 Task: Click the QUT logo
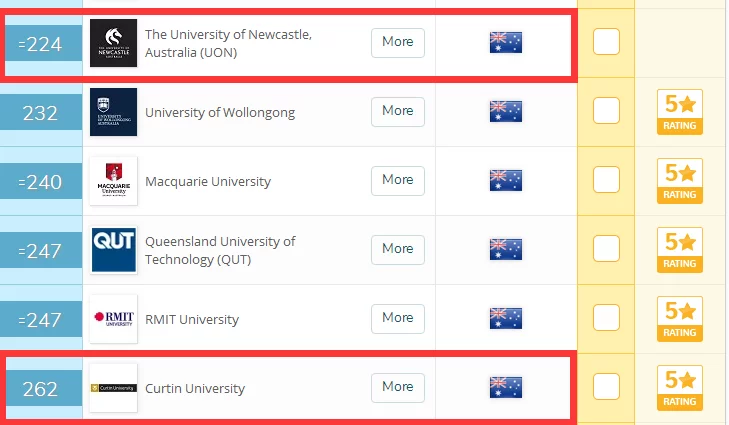click(113, 250)
